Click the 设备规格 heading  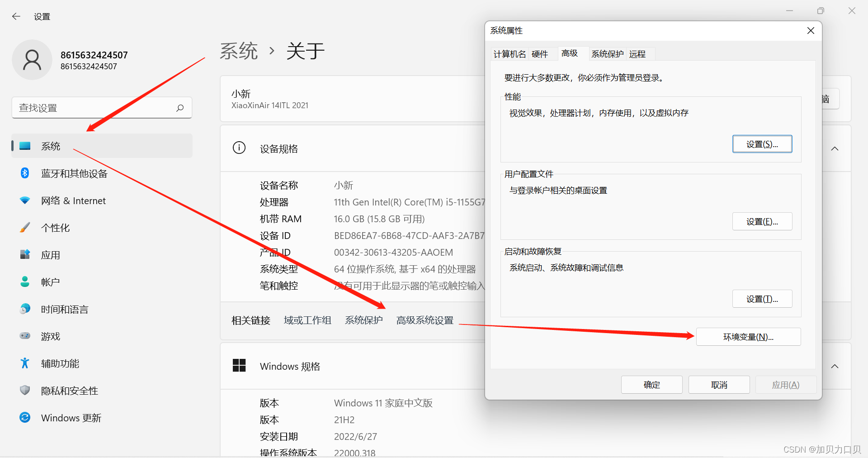[x=279, y=149]
